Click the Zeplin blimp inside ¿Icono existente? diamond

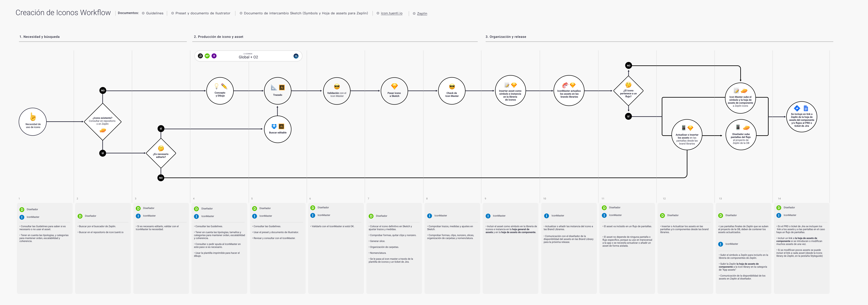[103, 130]
